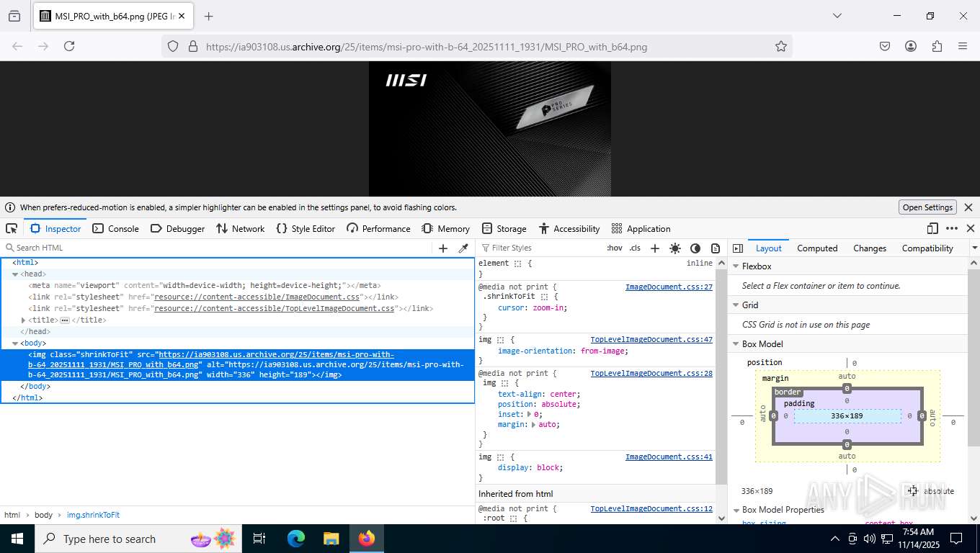Open the Network tab
Viewport: 980px width, 553px height.
pyautogui.click(x=241, y=228)
